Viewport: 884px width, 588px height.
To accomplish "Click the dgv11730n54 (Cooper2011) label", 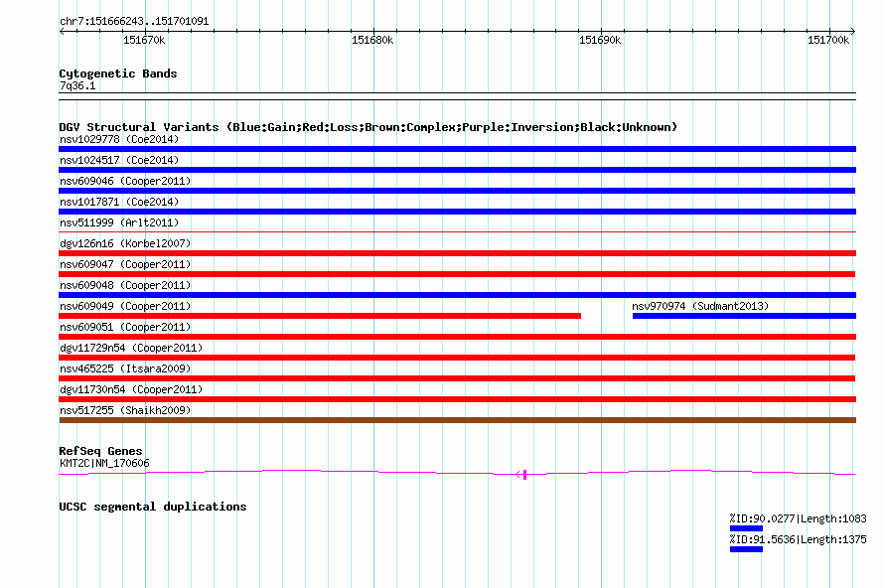I will [131, 389].
